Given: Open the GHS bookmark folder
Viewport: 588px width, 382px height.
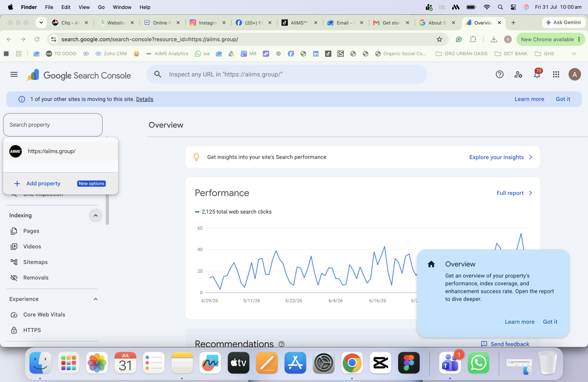Looking at the screenshot, I should pos(544,54).
